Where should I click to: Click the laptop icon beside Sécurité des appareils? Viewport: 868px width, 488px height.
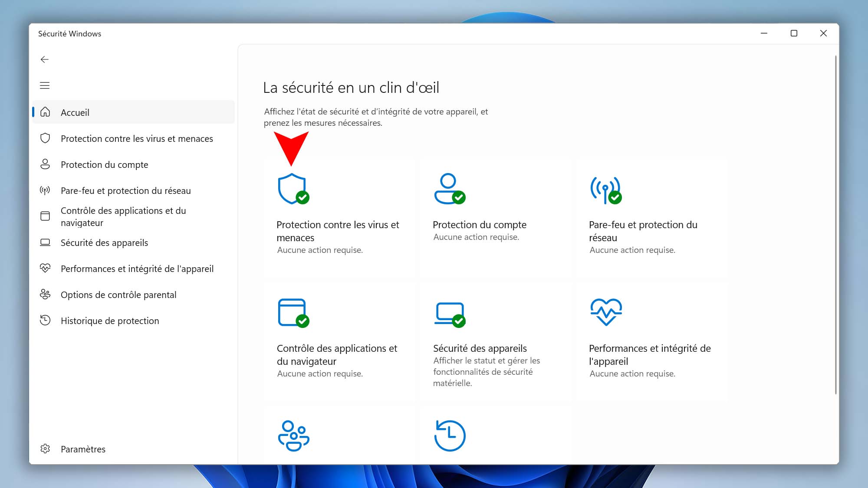pos(45,242)
